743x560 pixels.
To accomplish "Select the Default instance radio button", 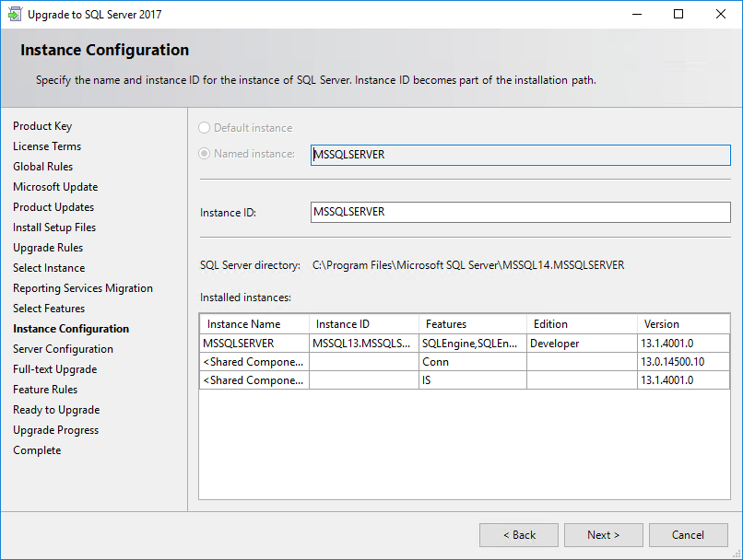I will 205,128.
